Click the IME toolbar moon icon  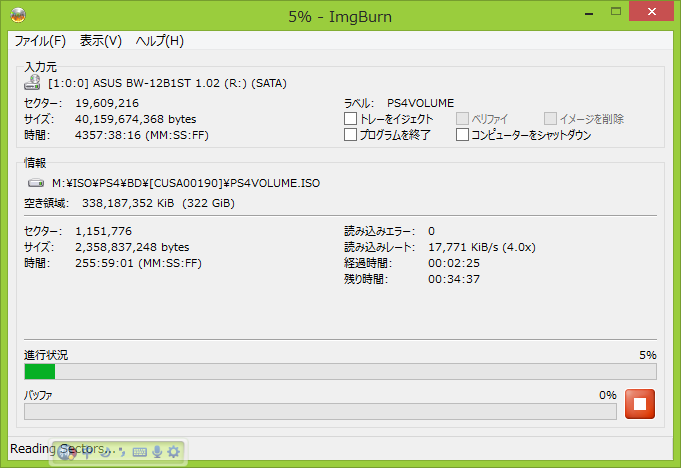pyautogui.click(x=106, y=452)
